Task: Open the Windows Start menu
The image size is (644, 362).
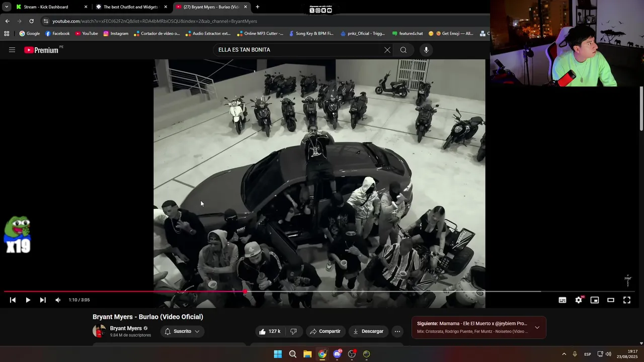Action: (x=278, y=354)
